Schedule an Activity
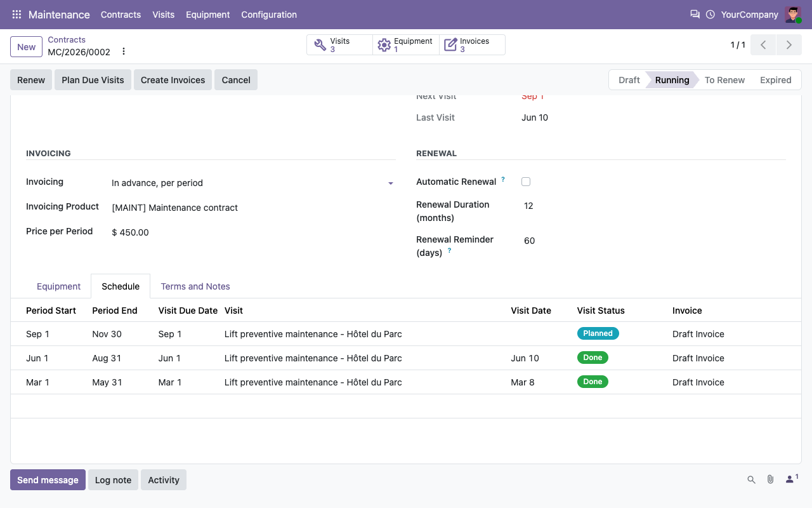Image resolution: width=812 pixels, height=508 pixels. coord(164,480)
